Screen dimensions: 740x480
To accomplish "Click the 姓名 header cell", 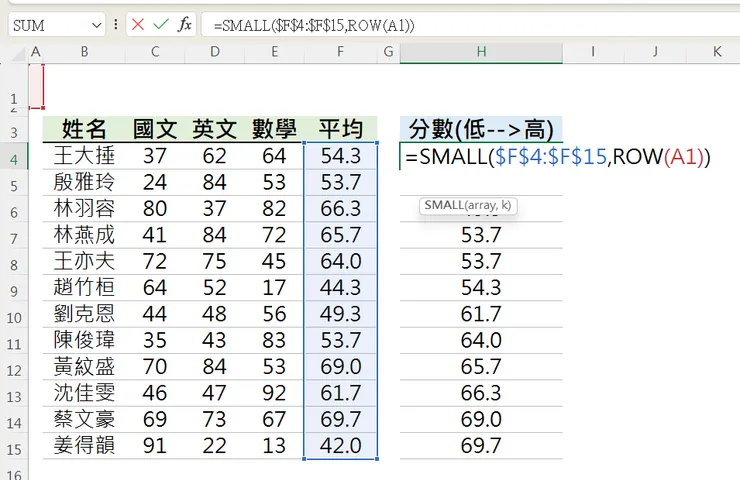I will (x=84, y=129).
